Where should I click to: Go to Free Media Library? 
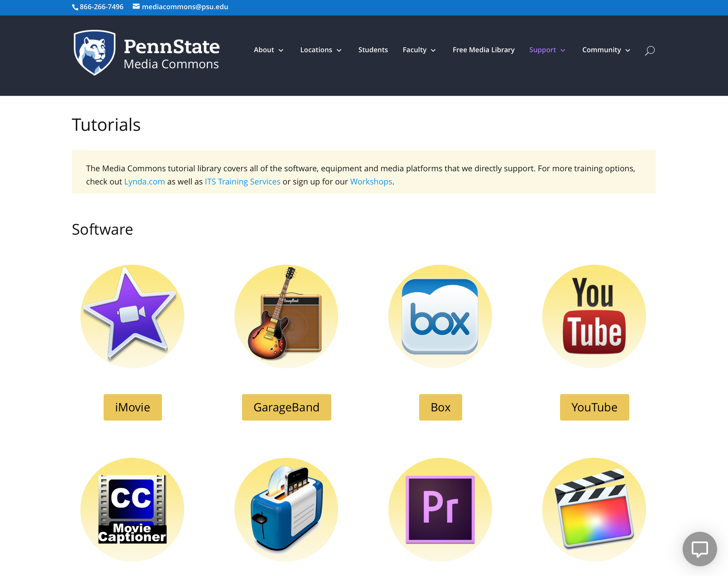click(483, 50)
